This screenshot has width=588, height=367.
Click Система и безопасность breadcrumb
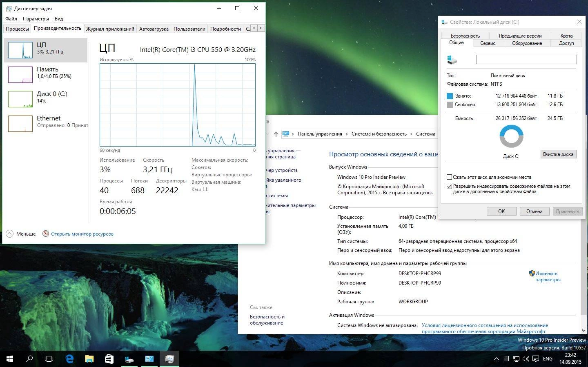379,134
